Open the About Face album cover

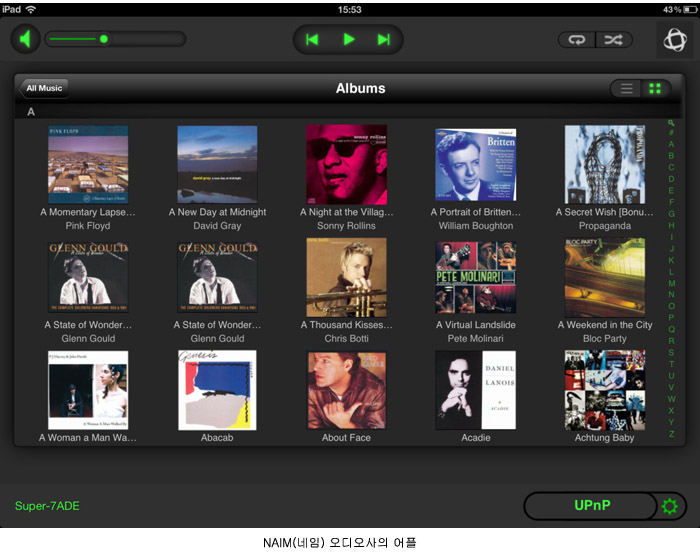(346, 390)
